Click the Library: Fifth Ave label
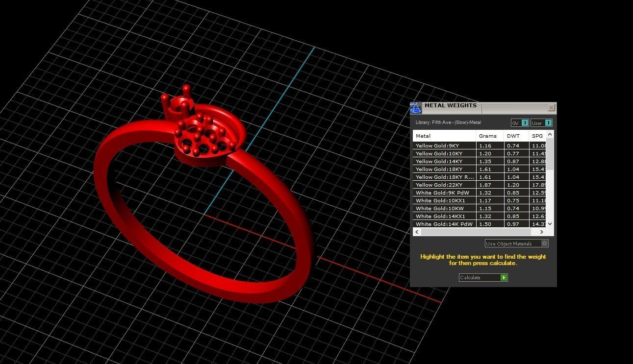 click(x=448, y=122)
